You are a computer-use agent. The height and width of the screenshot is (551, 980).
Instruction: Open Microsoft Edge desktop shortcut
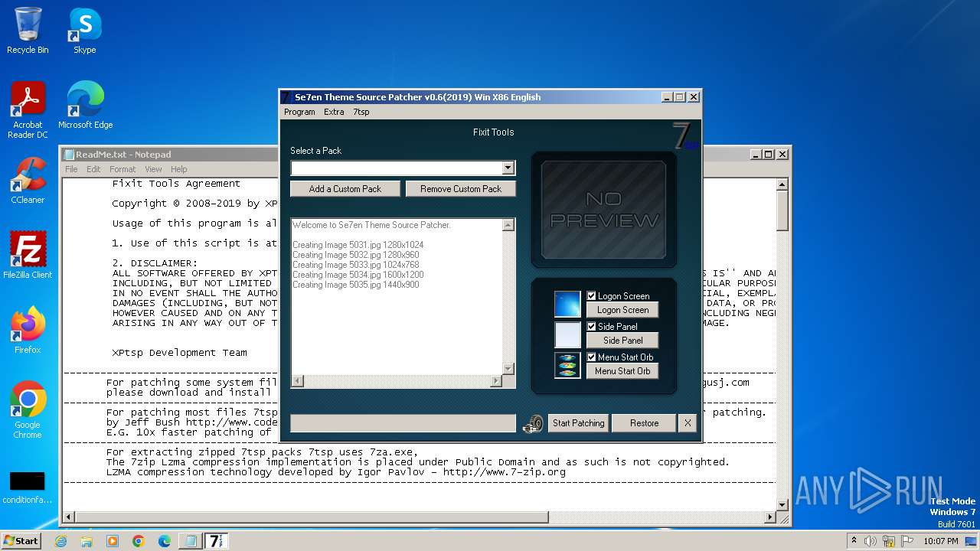click(85, 106)
